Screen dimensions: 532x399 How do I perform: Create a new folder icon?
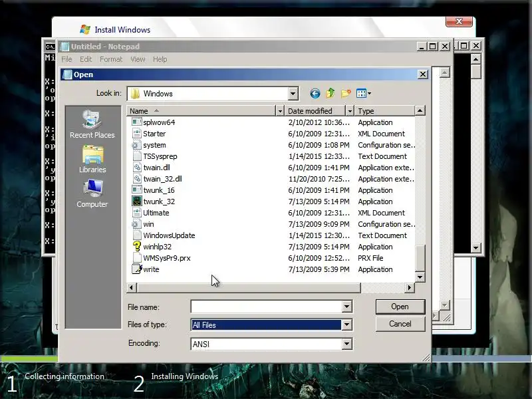click(x=346, y=93)
